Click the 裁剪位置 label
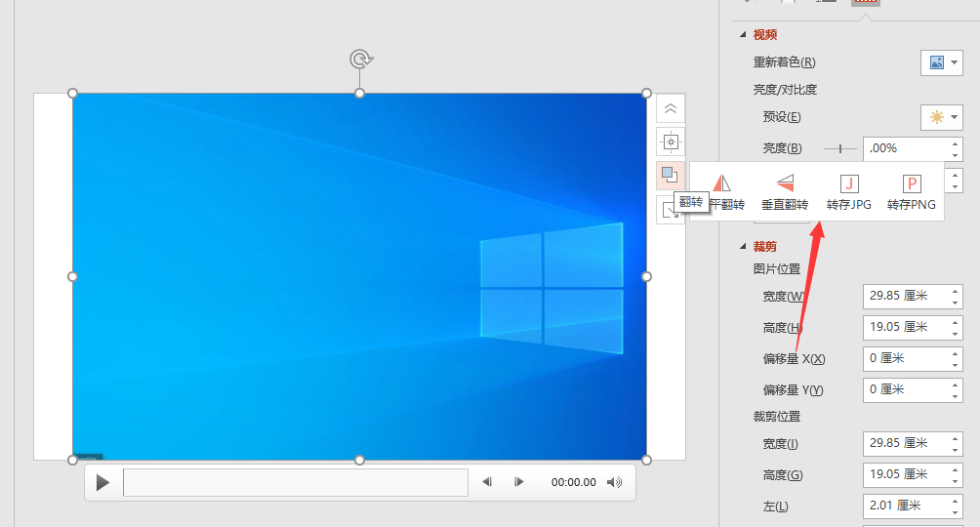This screenshot has width=980, height=527. point(777,417)
